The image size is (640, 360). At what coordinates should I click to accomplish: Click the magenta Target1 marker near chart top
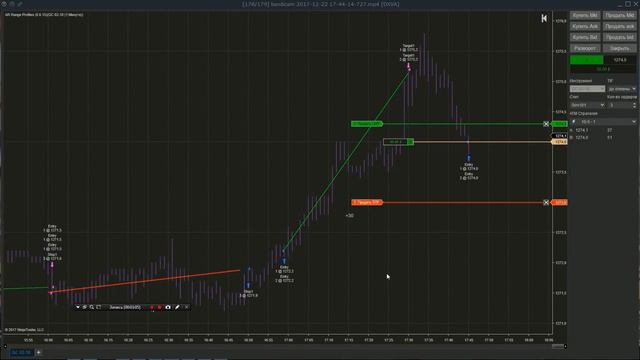(409, 66)
